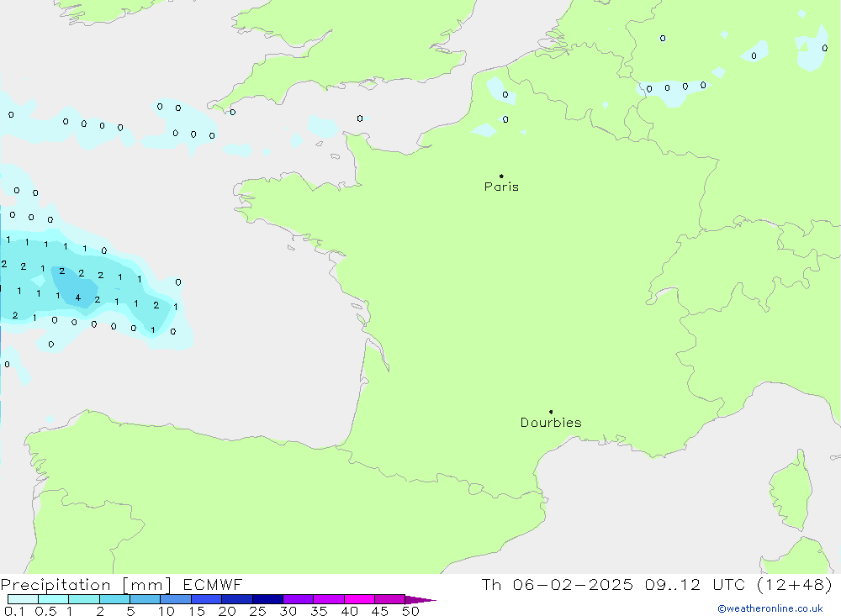Image resolution: width=841 pixels, height=616 pixels.
Task: Pick the 0.5–1 mm legend color
Action: [54, 599]
